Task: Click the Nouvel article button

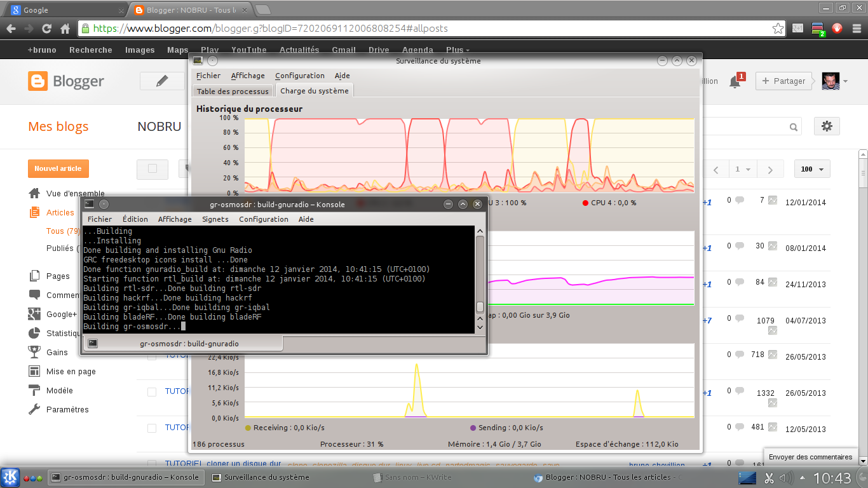Action: pyautogui.click(x=58, y=168)
